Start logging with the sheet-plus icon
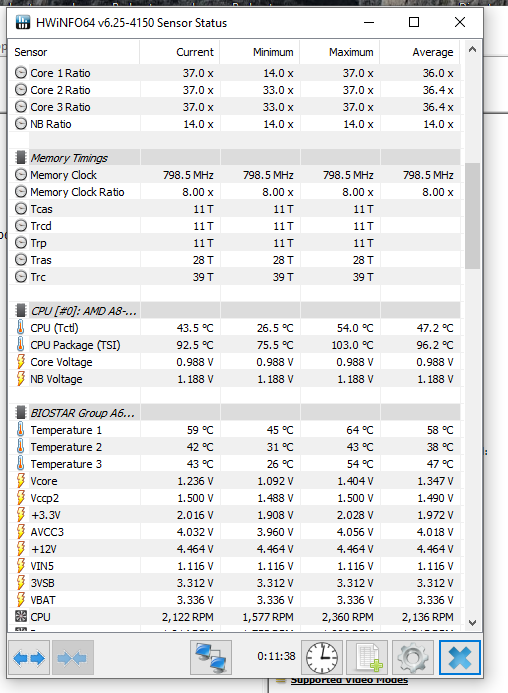 click(x=367, y=658)
